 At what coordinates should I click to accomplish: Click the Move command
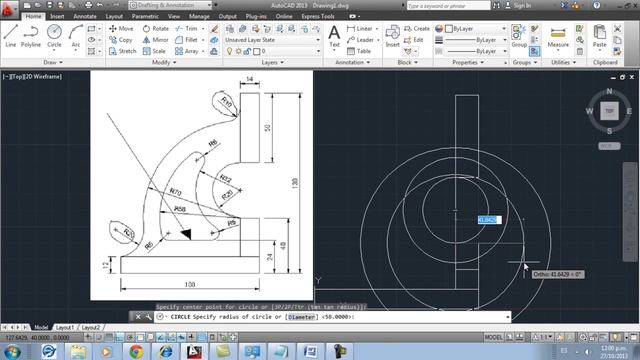pyautogui.click(x=121, y=29)
